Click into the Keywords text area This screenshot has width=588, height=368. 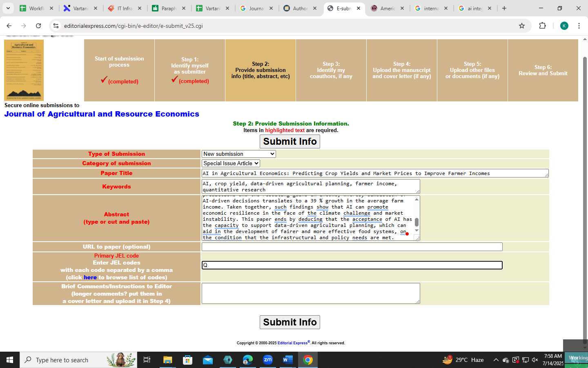311,186
